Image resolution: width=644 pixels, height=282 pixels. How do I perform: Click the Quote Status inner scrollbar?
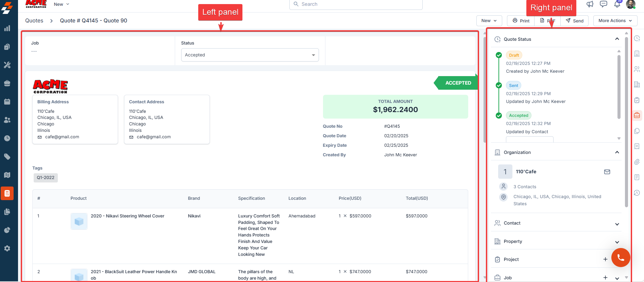click(x=619, y=87)
